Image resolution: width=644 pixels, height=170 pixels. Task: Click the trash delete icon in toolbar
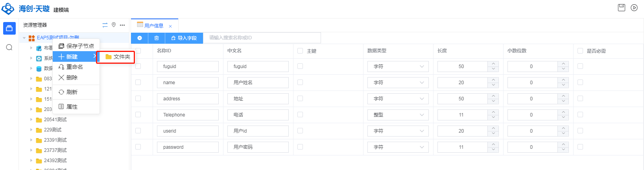pos(157,38)
